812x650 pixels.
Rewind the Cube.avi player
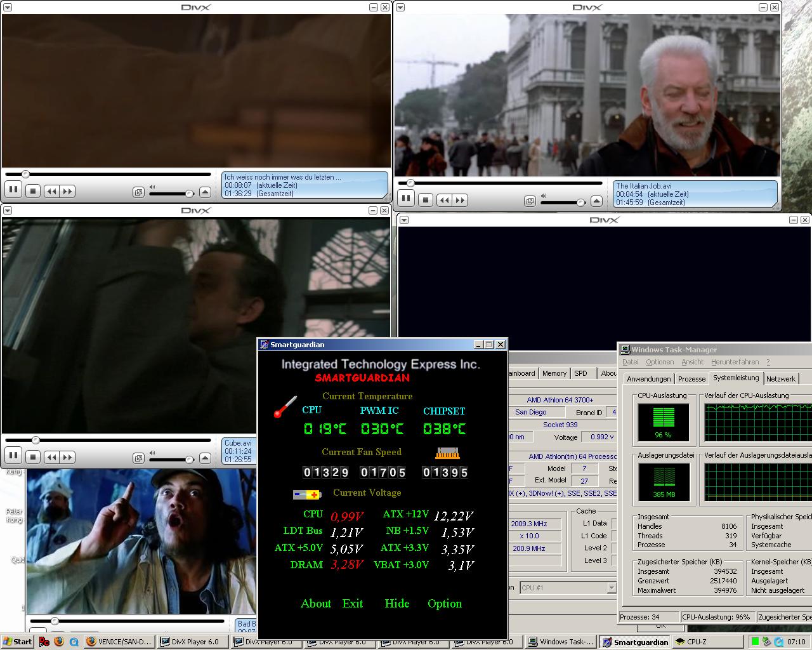(51, 456)
